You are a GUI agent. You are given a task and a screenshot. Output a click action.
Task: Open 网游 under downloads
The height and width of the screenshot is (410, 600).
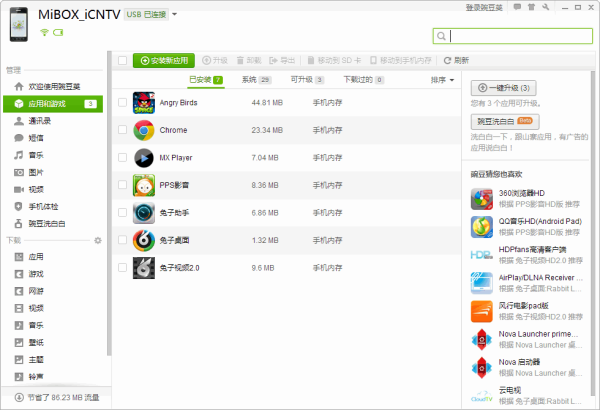pyautogui.click(x=53, y=291)
